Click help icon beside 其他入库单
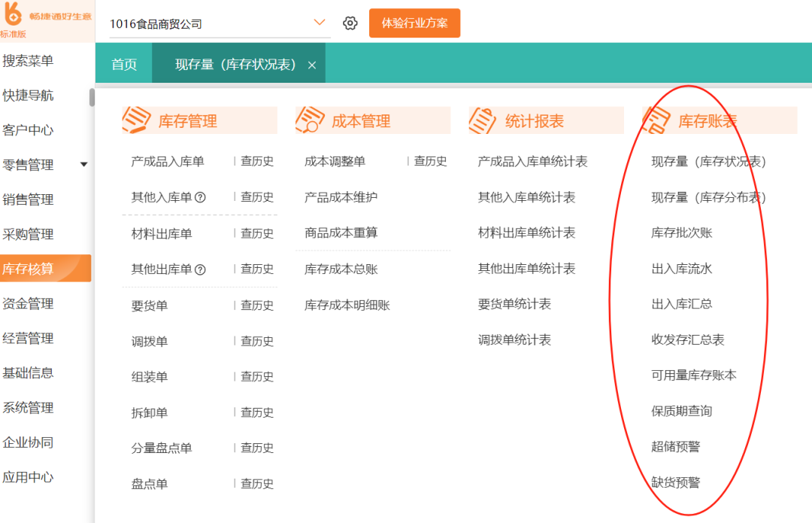This screenshot has height=523, width=812. tap(201, 197)
